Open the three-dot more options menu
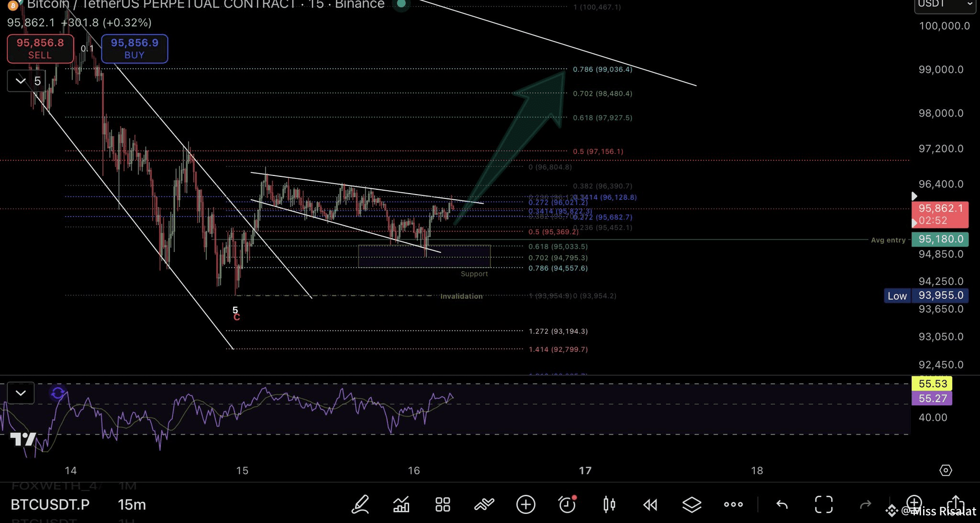Image resolution: width=980 pixels, height=523 pixels. coord(733,504)
